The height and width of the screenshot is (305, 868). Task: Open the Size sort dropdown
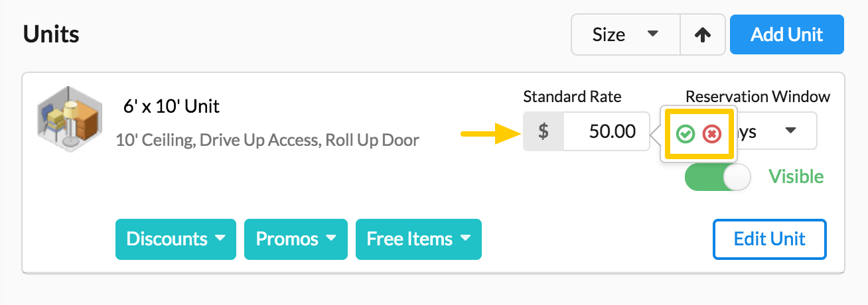click(626, 34)
